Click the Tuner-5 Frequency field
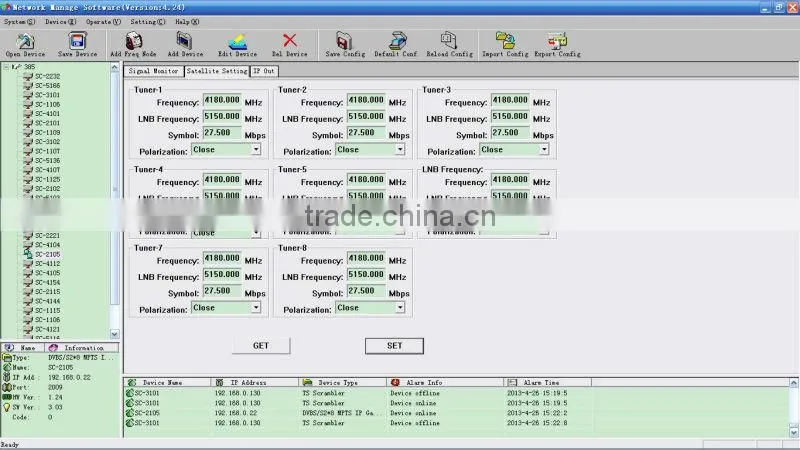This screenshot has height=450, width=800. coord(366,180)
